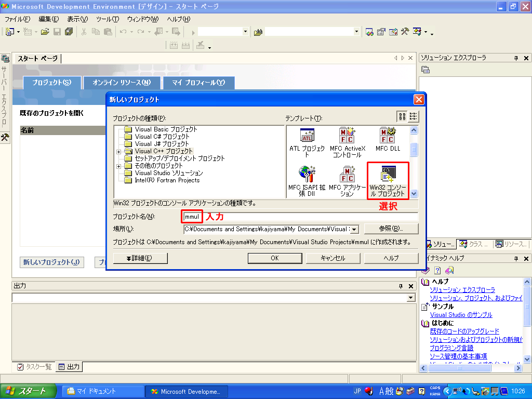Select the Win32 コンソール プロジェクト template
This screenshot has height=399, width=532.
point(388,181)
